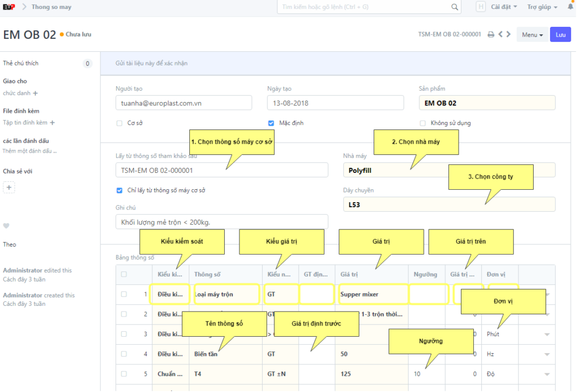
Task: Like the document with heart icon
Action: point(6,226)
